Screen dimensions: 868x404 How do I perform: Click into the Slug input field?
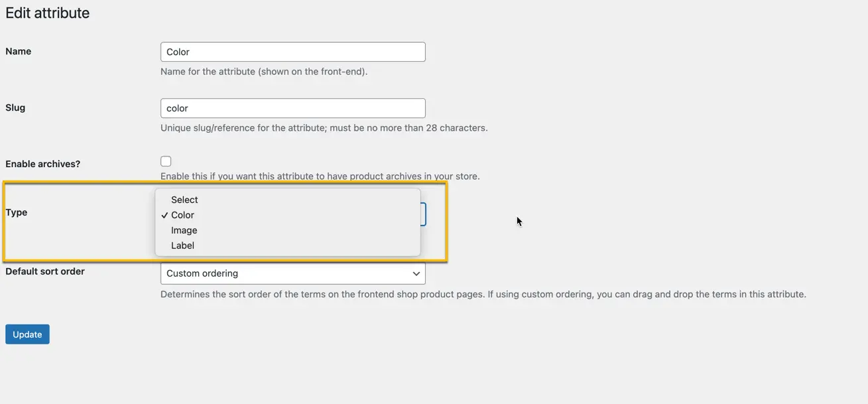(292, 108)
